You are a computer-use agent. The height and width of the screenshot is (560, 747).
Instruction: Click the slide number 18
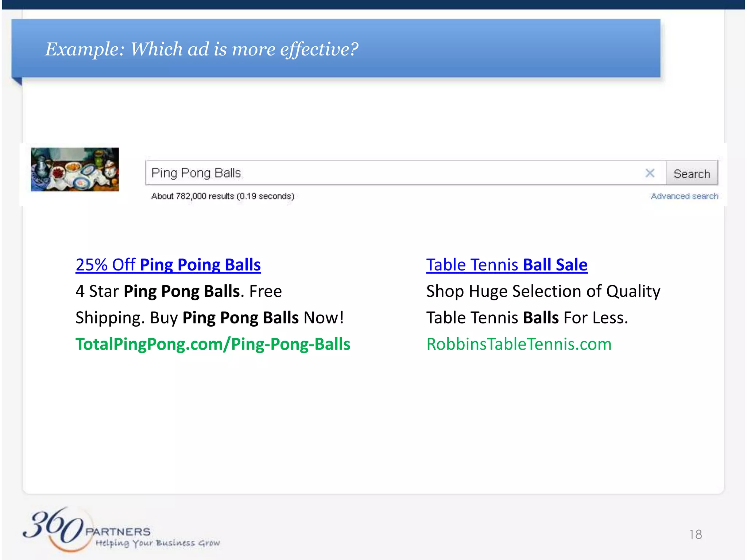(695, 534)
